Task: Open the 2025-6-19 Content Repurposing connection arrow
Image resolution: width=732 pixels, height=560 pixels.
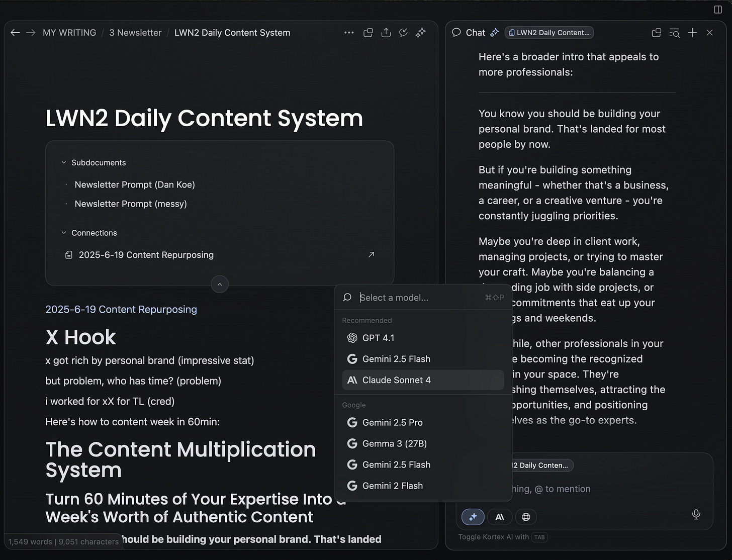Action: (372, 255)
